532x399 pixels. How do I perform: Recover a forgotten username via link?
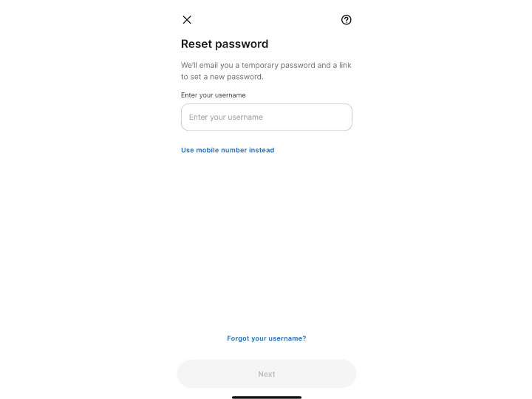point(266,338)
